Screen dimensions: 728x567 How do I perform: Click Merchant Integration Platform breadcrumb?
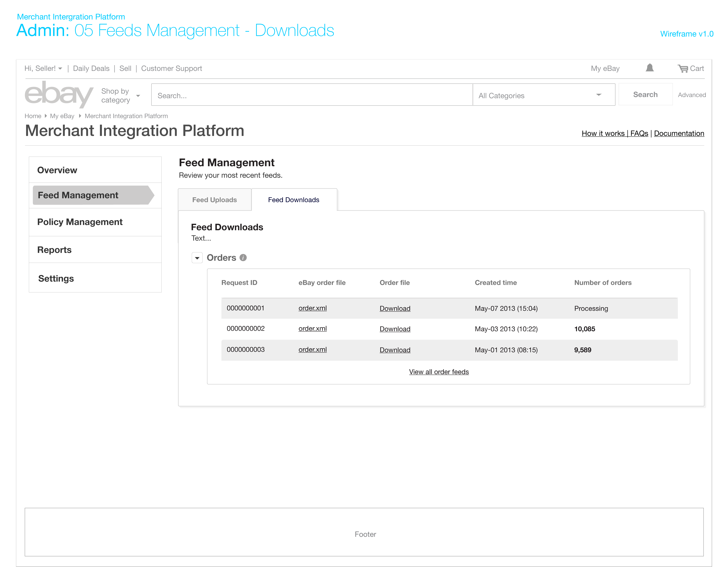(126, 116)
